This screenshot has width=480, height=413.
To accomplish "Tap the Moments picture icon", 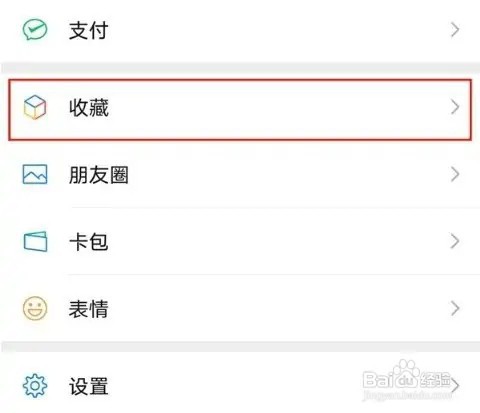I will coord(35,174).
